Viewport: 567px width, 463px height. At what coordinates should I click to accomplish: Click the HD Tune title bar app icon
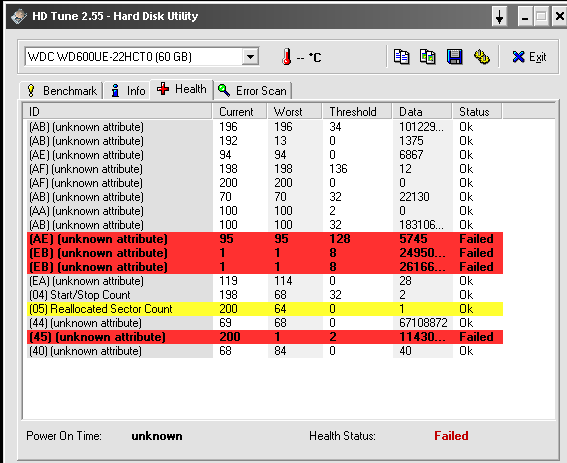[x=19, y=16]
